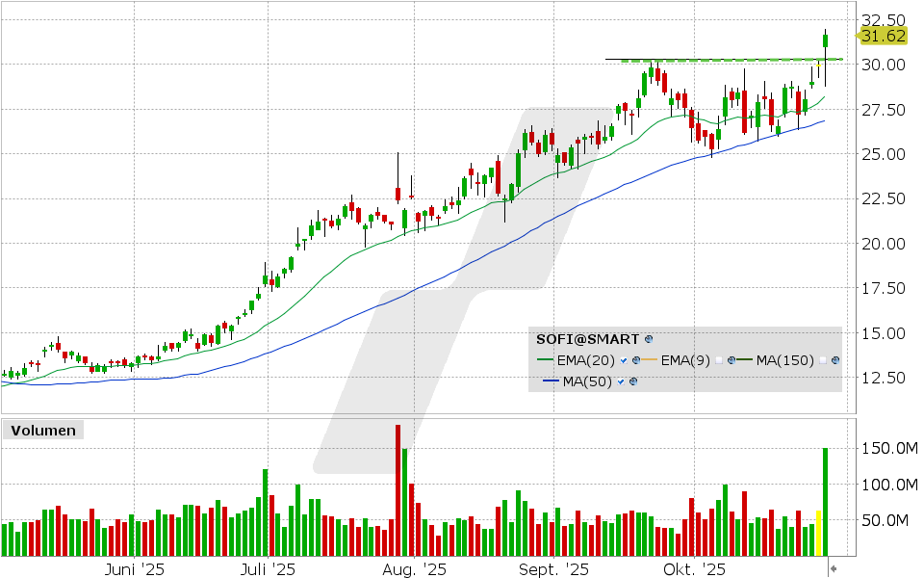Uncheck the EMA(20) indicator checkbox

624,360
